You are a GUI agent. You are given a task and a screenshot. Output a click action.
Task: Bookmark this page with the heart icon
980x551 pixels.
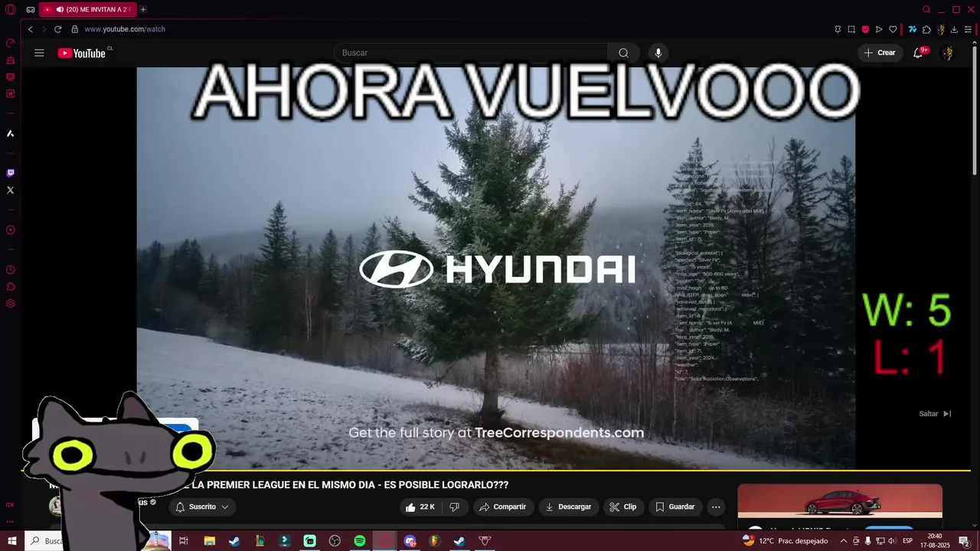[893, 29]
